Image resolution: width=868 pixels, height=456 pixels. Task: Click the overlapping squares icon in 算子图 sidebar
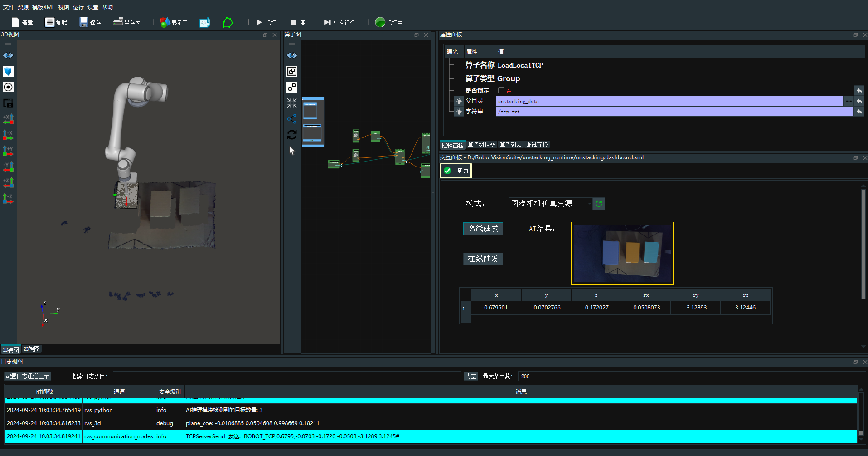(x=292, y=71)
